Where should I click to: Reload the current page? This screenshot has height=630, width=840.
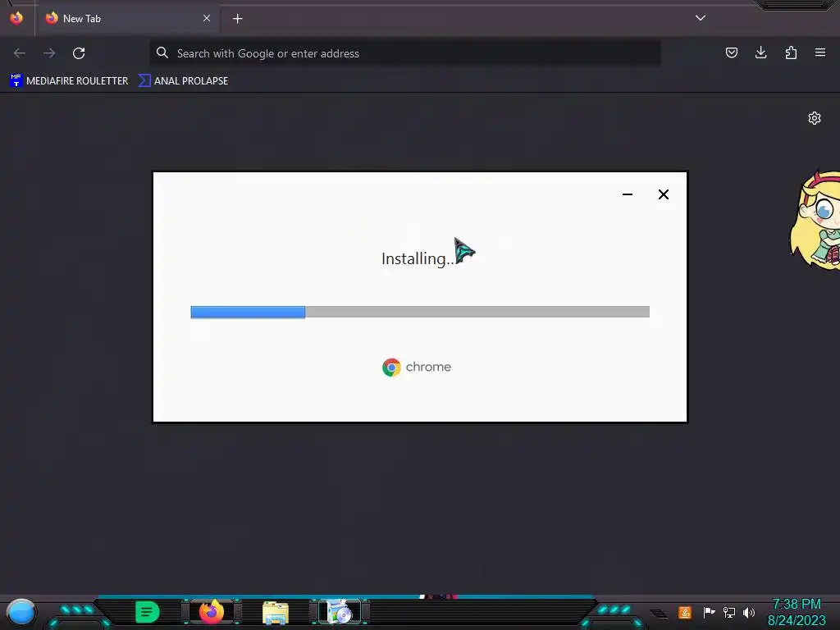(x=79, y=53)
